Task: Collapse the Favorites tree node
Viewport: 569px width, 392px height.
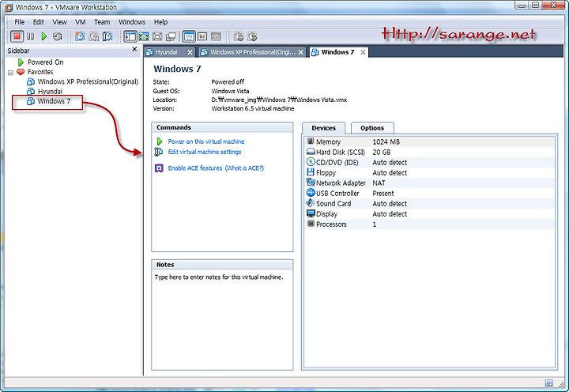Action: click(10, 73)
